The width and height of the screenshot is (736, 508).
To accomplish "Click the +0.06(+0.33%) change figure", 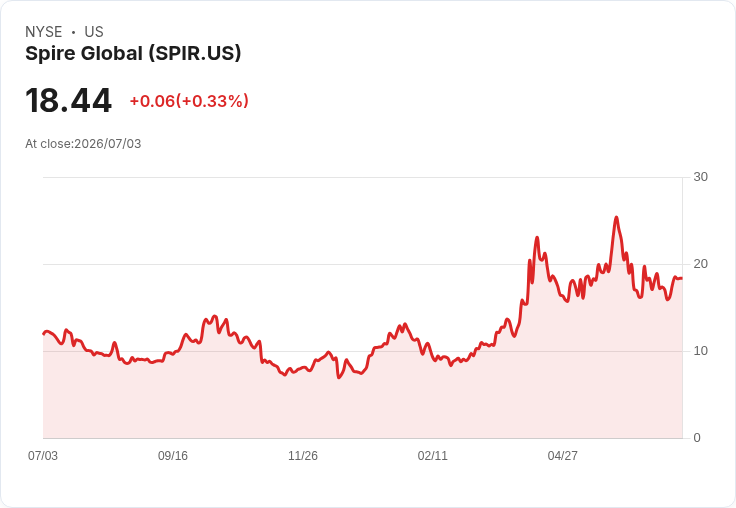I will point(189,101).
